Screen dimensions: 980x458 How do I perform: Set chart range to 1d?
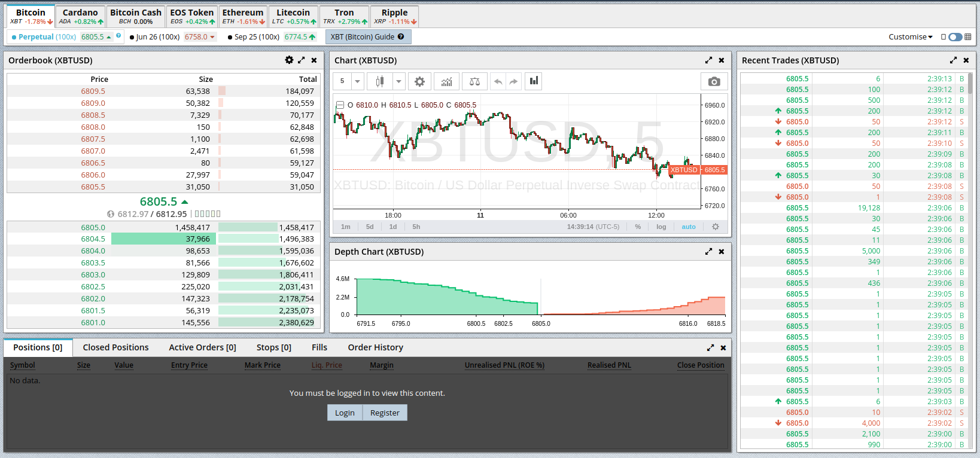pos(393,227)
